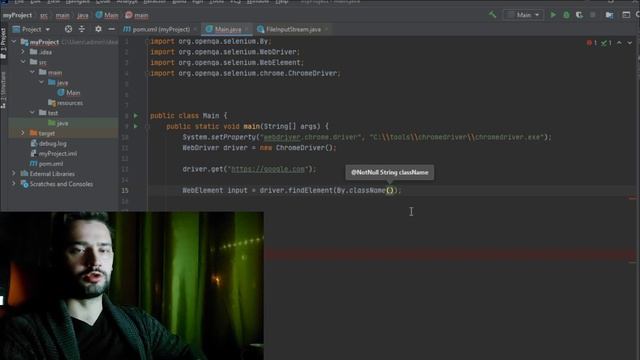
Task: Click myProject breadcrumb in navigation bar
Action: coord(17,15)
